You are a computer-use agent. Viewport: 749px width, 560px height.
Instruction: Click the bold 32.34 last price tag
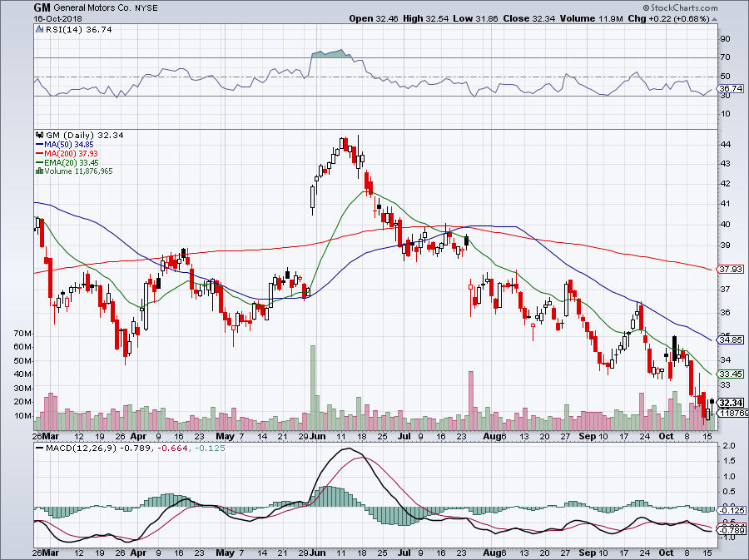click(732, 403)
